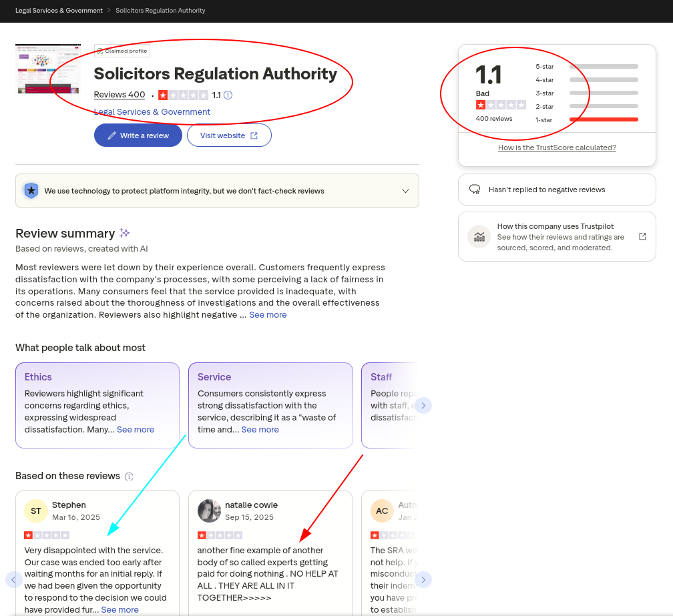Click the external-link icon on the usage card
Image resolution: width=673 pixels, height=616 pixels.
pyautogui.click(x=642, y=236)
